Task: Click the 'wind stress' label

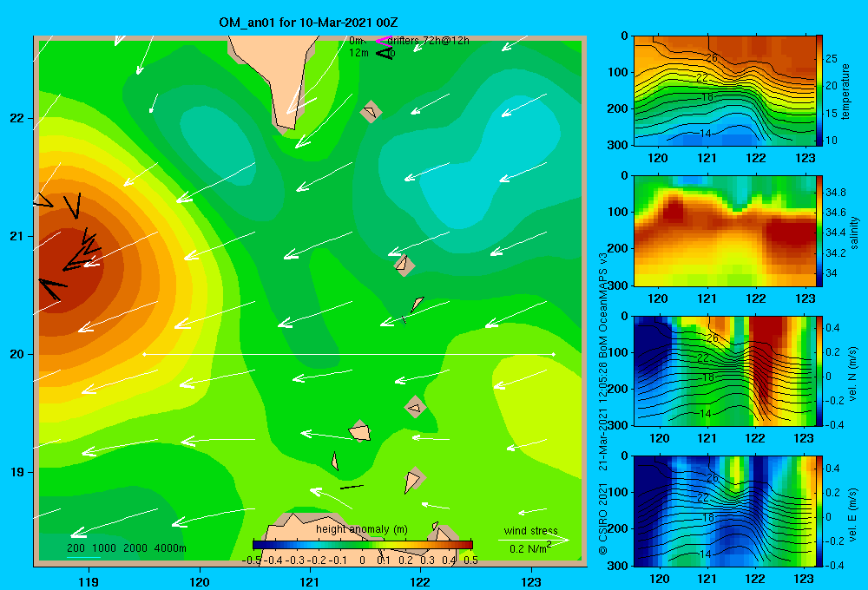Action: point(531,530)
